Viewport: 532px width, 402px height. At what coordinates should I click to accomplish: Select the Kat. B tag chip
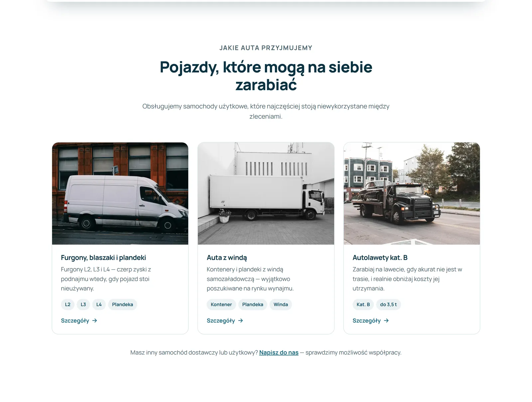click(363, 305)
